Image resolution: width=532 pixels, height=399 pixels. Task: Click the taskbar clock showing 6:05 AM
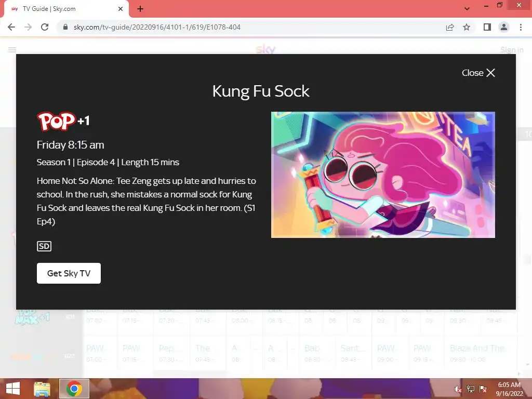tap(509, 389)
